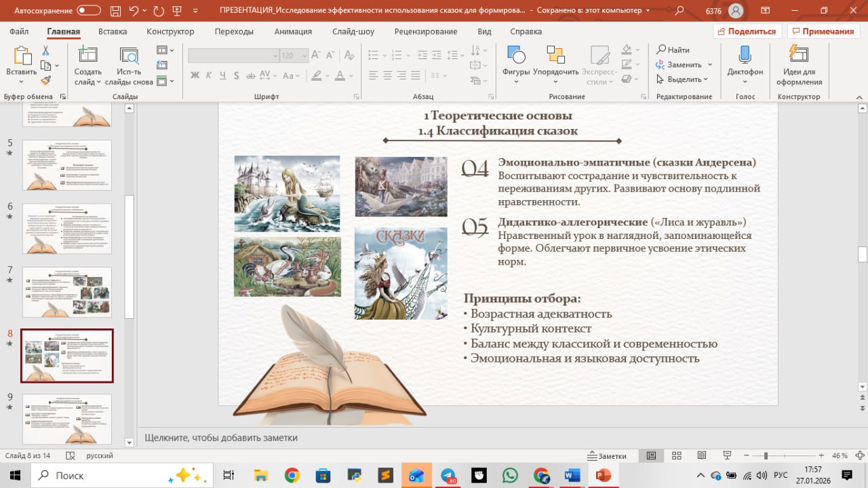868x488 pixels.
Task: Select slide 9 thumbnail
Action: pos(66,419)
